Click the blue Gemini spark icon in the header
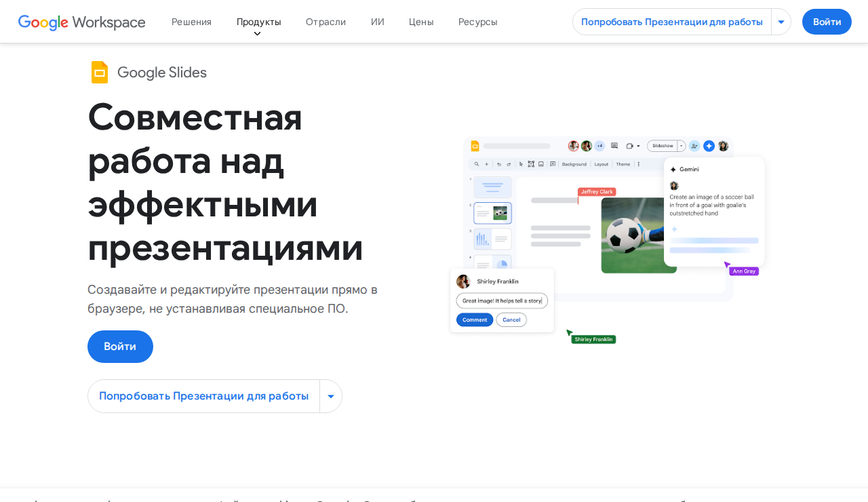The height and width of the screenshot is (502, 868). tap(709, 146)
